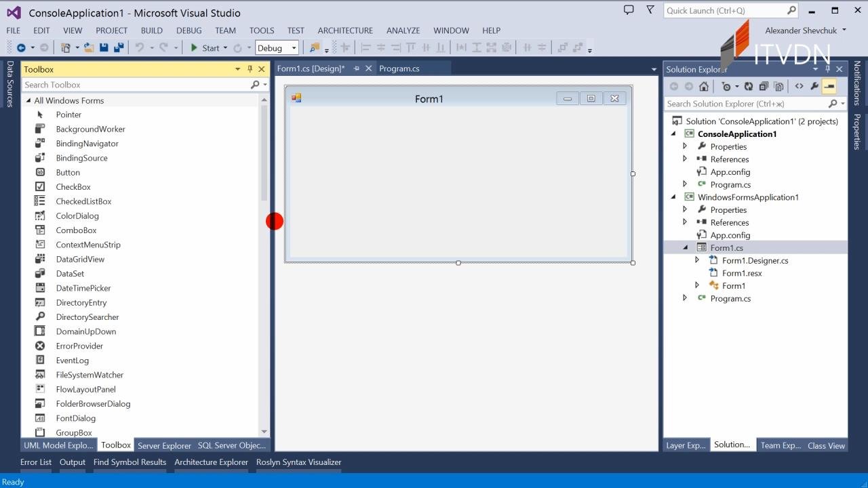Switch to the Server Explorer tab
The image size is (868, 488).
click(x=164, y=445)
